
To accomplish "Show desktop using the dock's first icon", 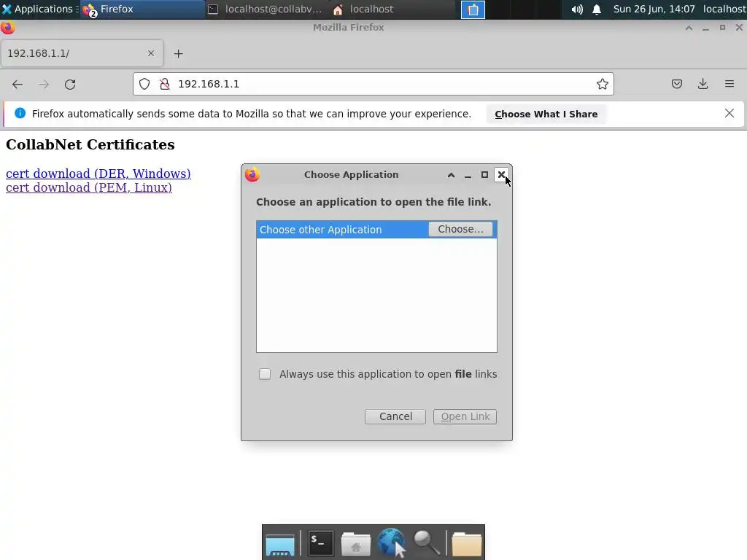I will coord(280,543).
